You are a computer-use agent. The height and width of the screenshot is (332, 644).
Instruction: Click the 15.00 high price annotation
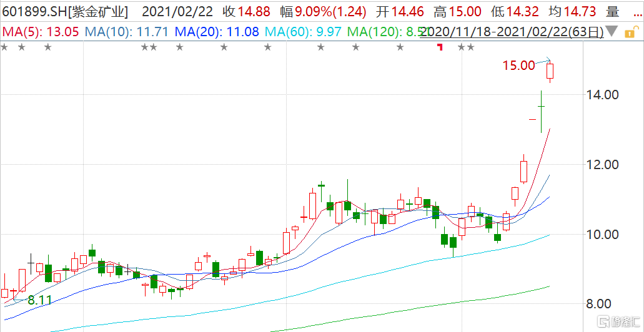click(x=519, y=65)
